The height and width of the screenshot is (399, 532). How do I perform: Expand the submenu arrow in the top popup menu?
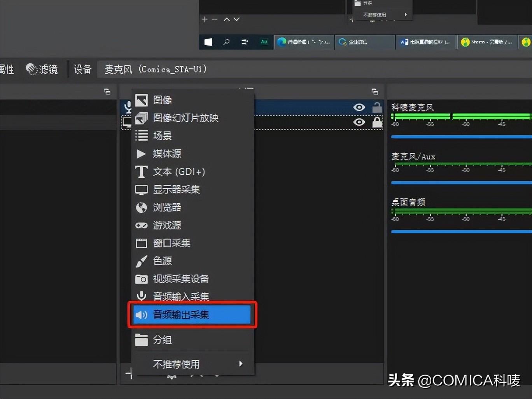pos(406,14)
